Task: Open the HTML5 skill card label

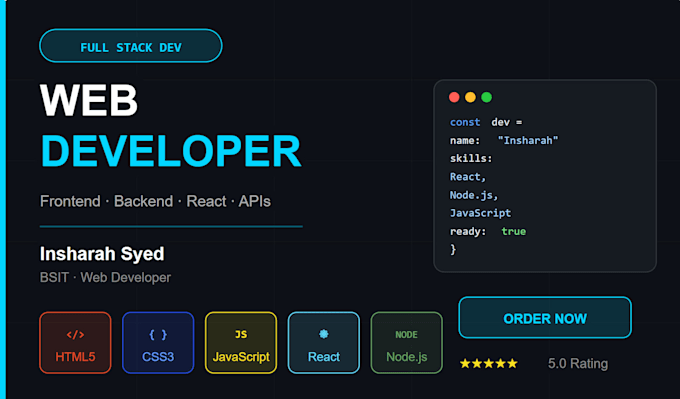Action: [75, 357]
